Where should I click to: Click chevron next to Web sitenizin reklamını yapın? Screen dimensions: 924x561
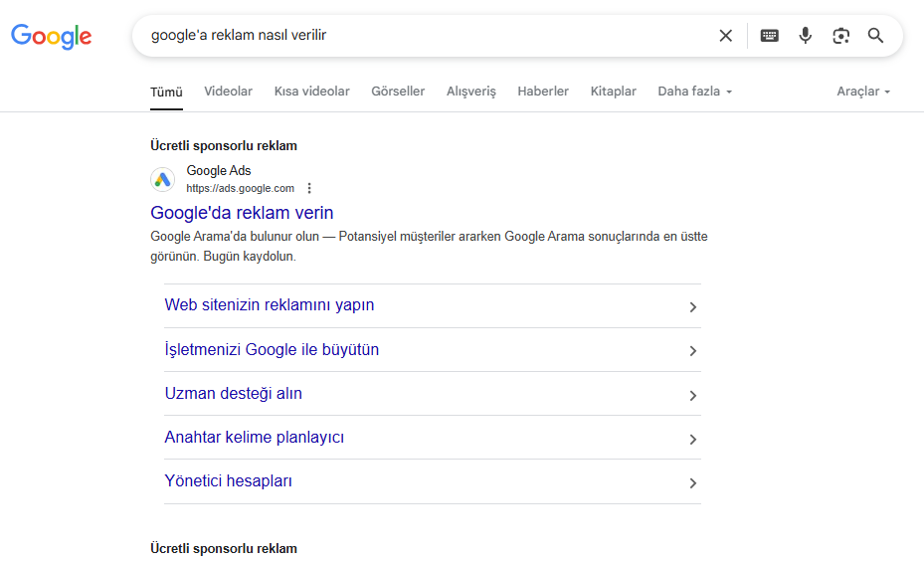point(693,307)
